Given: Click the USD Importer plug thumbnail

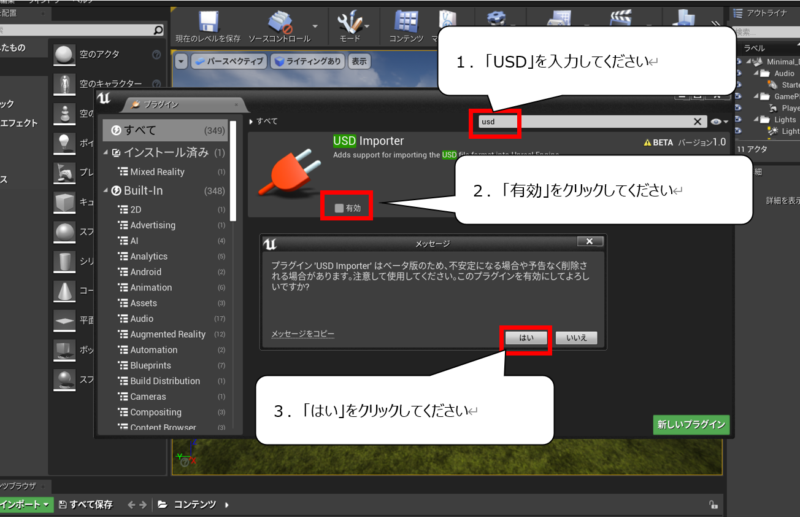Looking at the screenshot, I should pyautogui.click(x=290, y=172).
